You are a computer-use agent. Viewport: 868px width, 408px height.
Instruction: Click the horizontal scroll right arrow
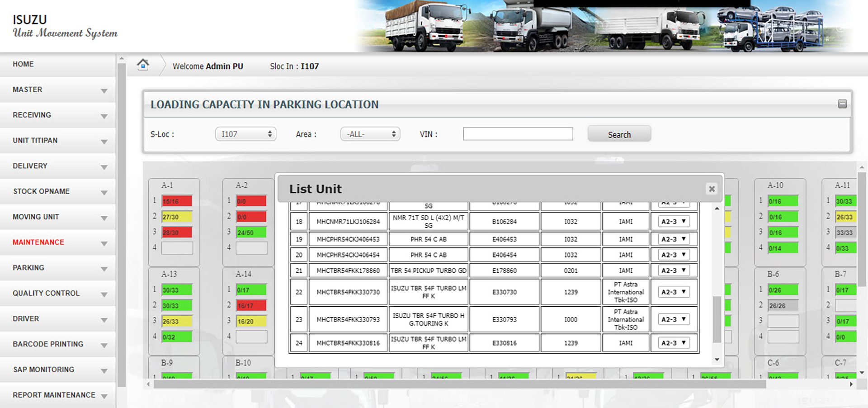point(851,384)
